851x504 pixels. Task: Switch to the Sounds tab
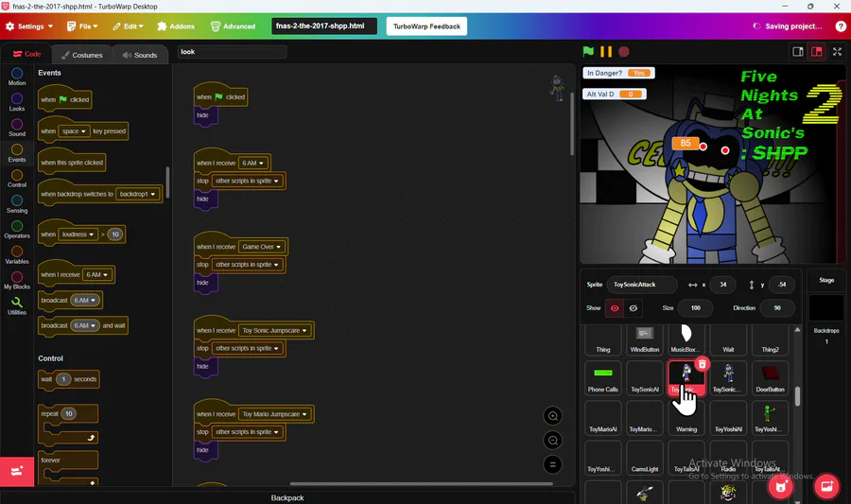pos(140,55)
